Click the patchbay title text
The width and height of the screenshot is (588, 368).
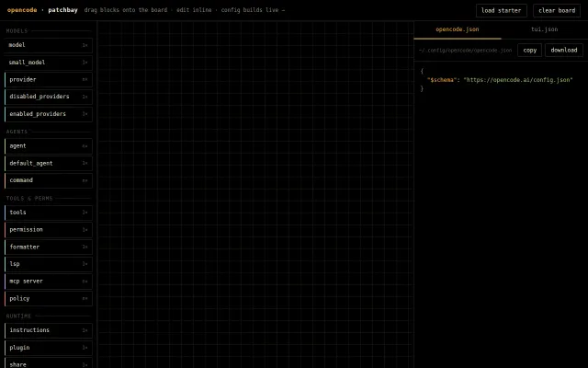(62, 10)
